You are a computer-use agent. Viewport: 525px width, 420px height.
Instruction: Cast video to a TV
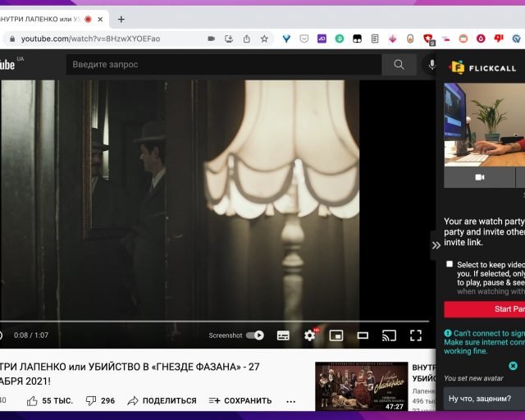(389, 336)
